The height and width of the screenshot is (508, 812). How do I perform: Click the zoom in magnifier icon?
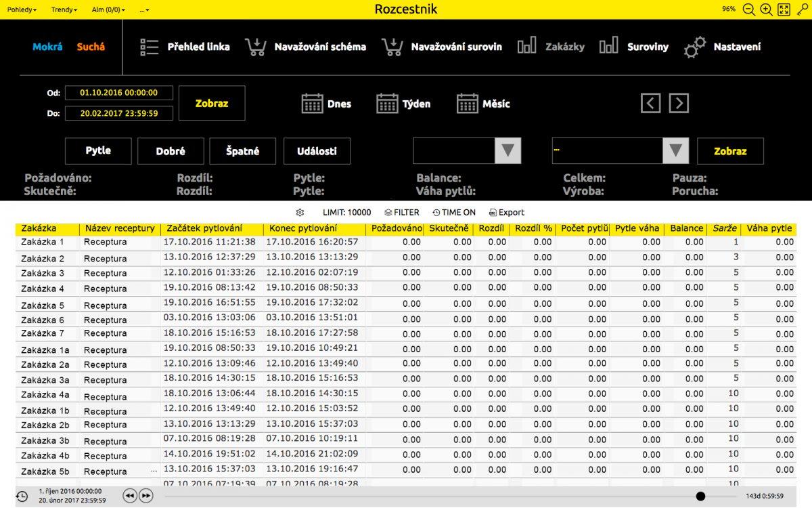[766, 9]
